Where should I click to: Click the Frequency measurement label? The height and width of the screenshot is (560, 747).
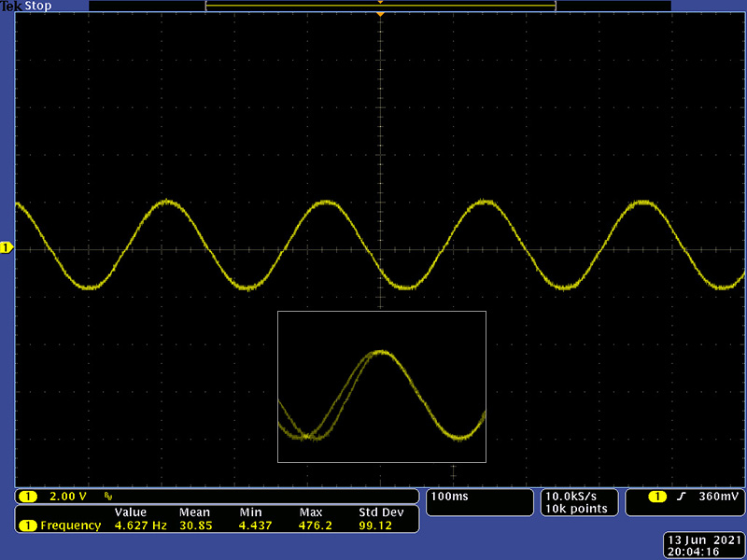coord(70,525)
